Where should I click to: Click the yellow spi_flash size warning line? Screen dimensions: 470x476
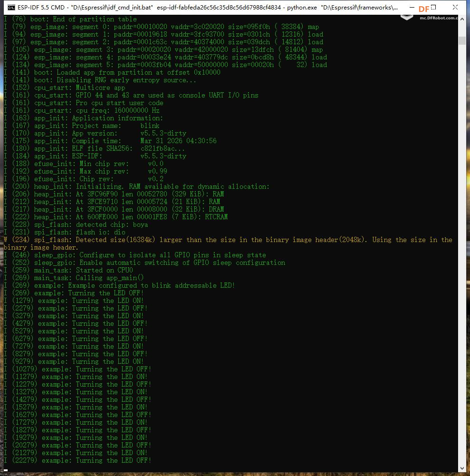coord(228,240)
